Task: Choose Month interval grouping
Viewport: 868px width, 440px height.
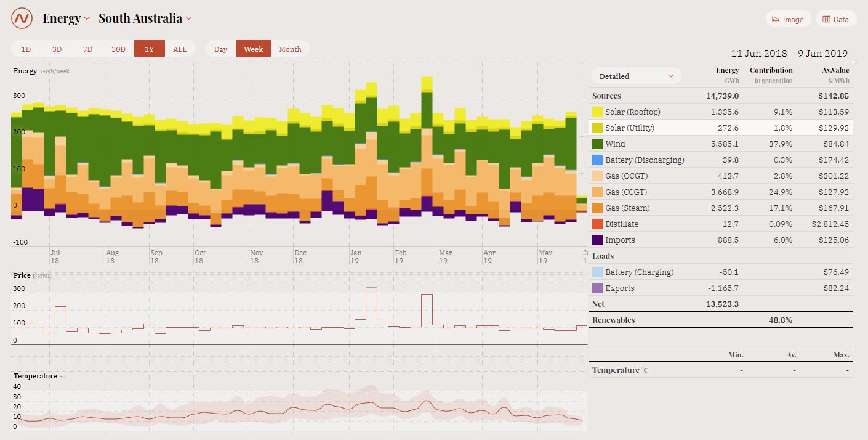Action: point(290,49)
